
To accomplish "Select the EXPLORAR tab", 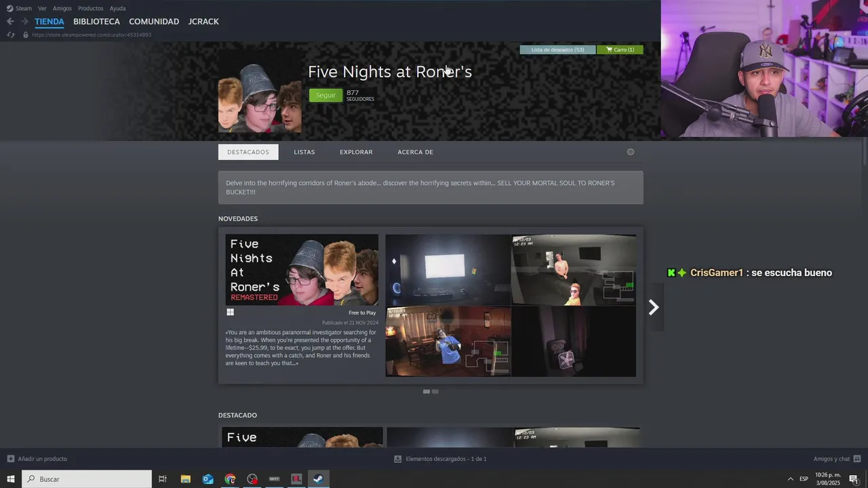I will 356,152.
